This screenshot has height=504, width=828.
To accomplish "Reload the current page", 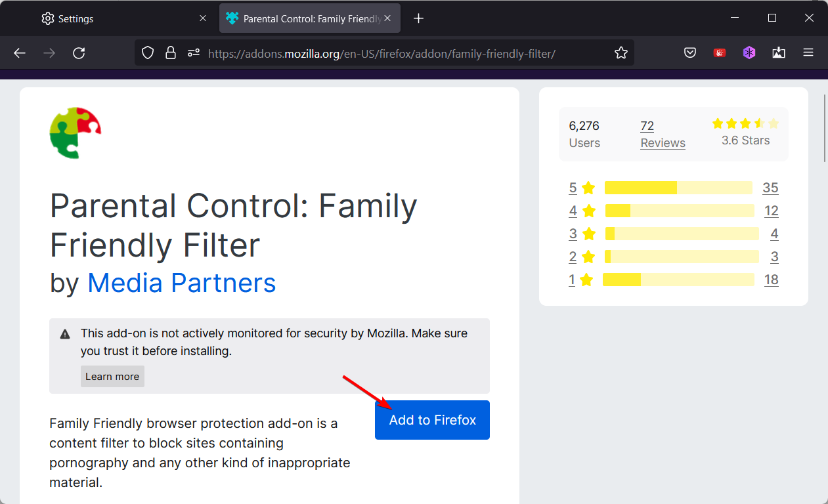I will click(79, 53).
